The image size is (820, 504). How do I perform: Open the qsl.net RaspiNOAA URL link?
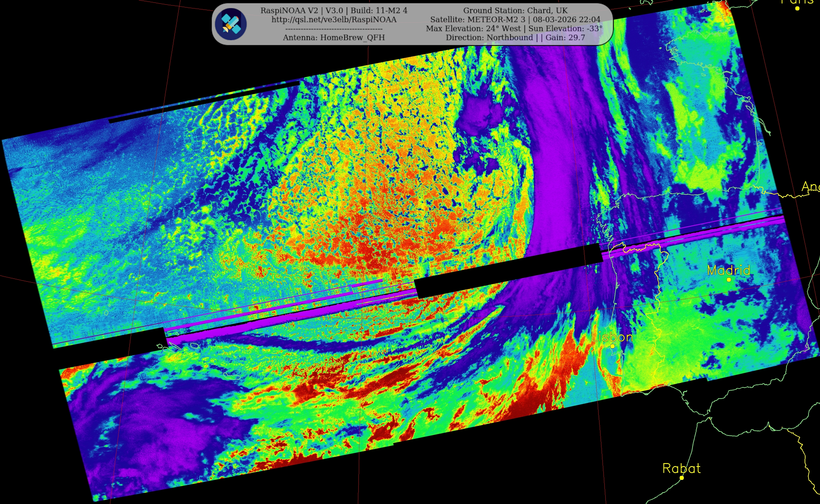[334, 20]
